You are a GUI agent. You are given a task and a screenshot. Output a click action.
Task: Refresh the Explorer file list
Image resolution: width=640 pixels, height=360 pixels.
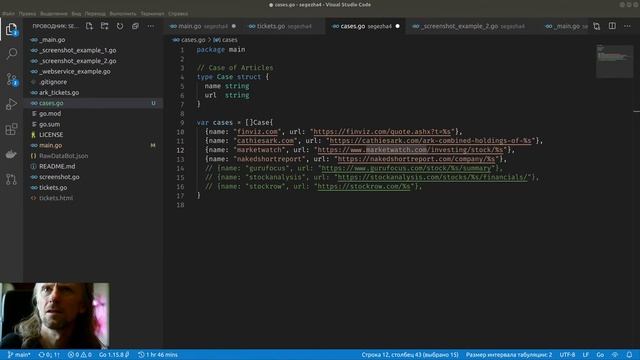coord(120,26)
